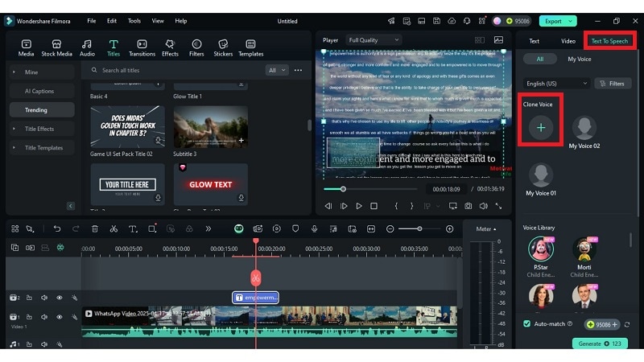Adjust the timeline zoom slider
The width and height of the screenshot is (644, 362).
pos(419,228)
